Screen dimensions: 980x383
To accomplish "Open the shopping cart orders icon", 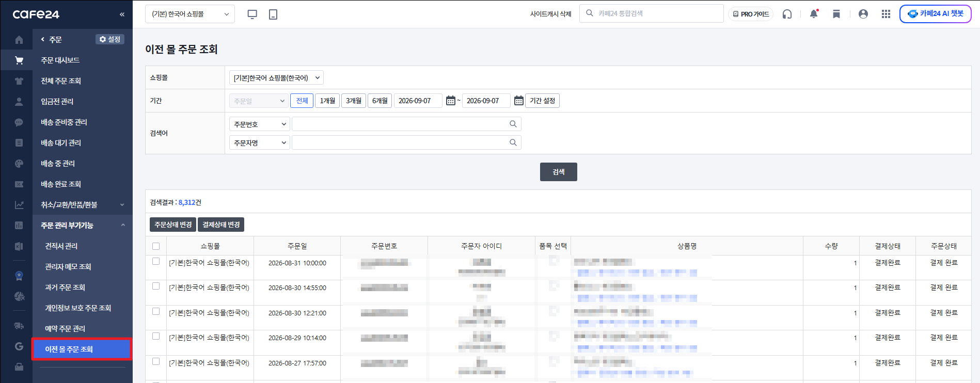I will point(19,60).
